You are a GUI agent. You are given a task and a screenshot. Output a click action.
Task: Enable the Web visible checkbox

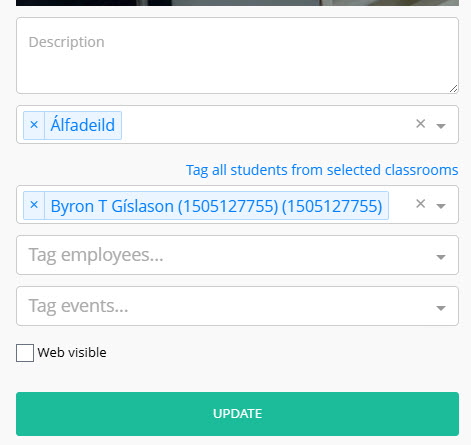25,353
